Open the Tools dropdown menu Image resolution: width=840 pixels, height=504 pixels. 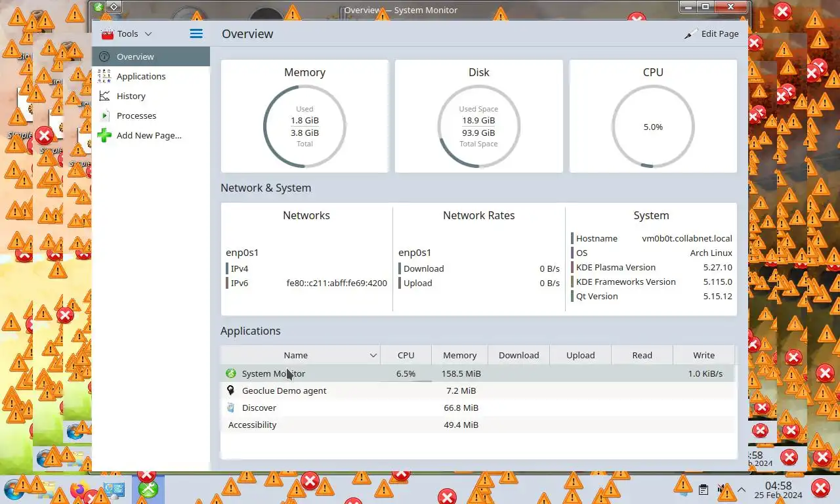[x=127, y=33]
